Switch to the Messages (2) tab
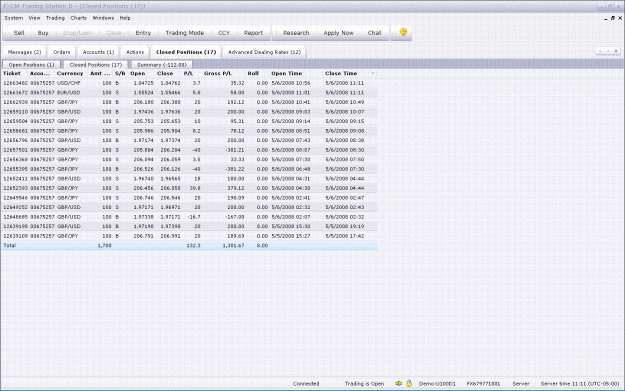625x391 pixels. coord(24,52)
